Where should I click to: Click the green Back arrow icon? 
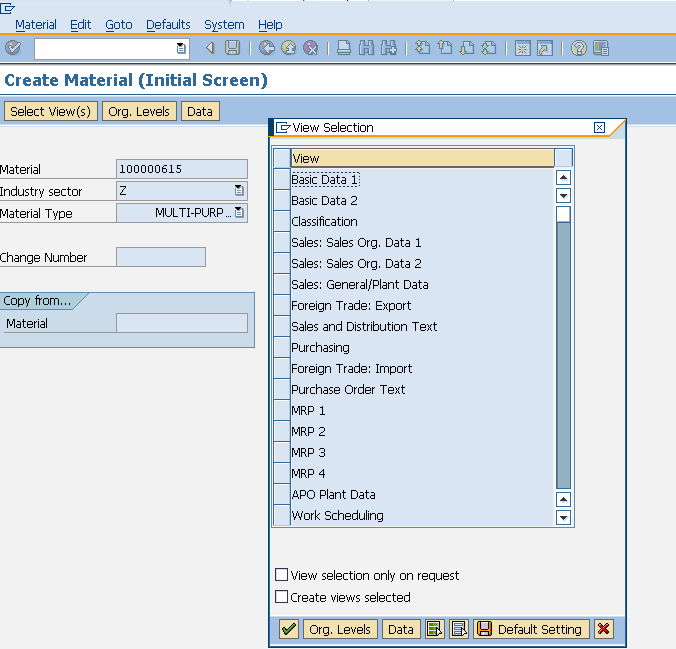click(267, 48)
